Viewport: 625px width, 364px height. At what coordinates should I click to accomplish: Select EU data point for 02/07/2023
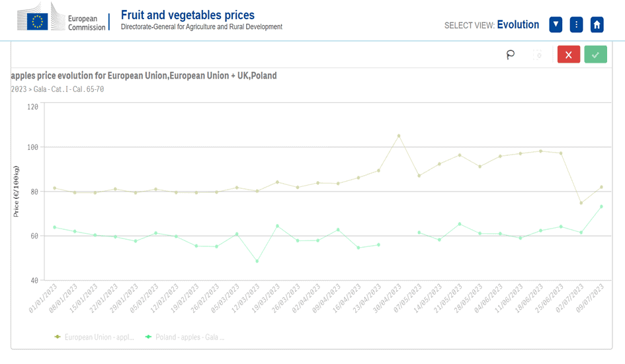[581, 203]
